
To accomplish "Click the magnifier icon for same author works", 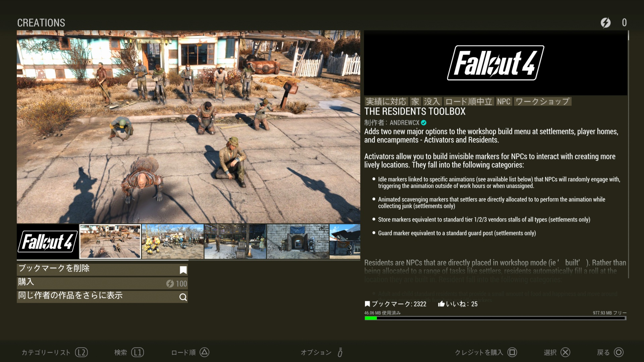I will [x=183, y=297].
